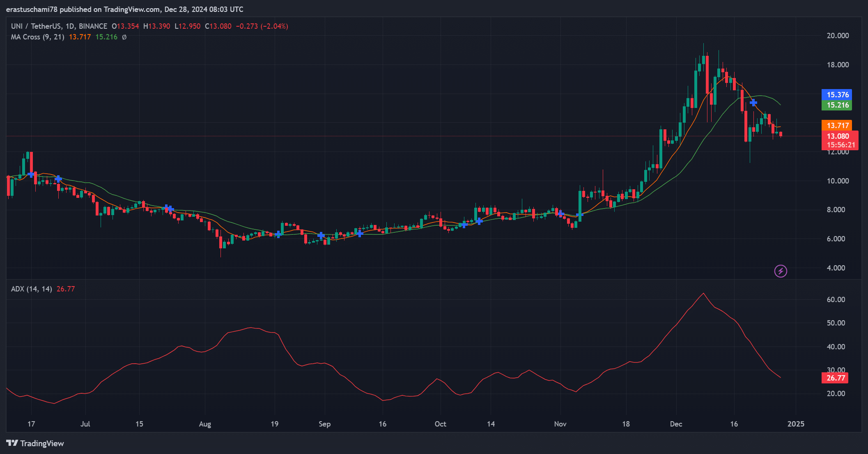Click the Dec label on the time axis
This screenshot has width=868, height=454.
[676, 424]
